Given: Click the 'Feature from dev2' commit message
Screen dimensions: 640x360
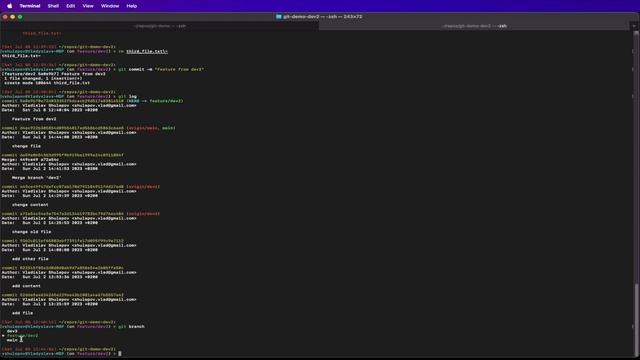Looking at the screenshot, I should [34, 119].
